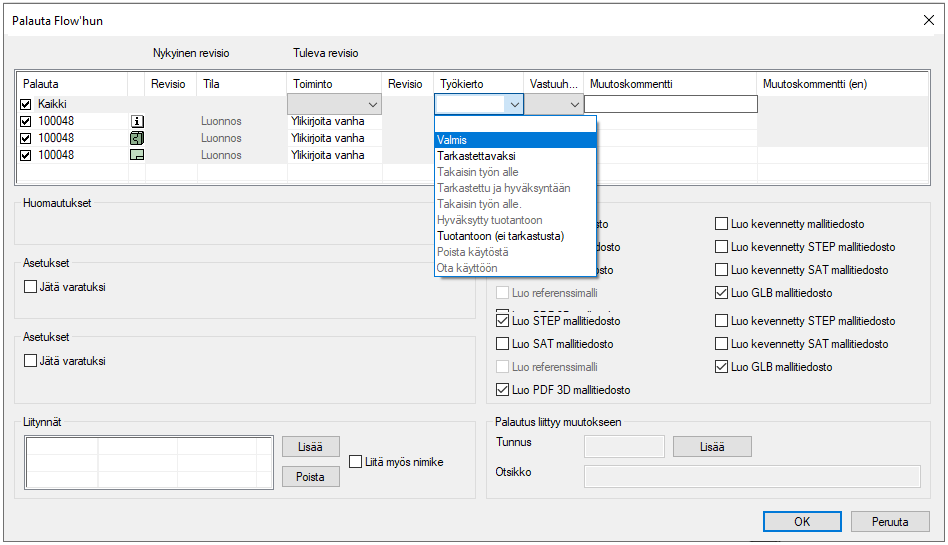Image resolution: width=948 pixels, height=545 pixels.
Task: Click the info icon in first 100048 row
Action: (138, 121)
